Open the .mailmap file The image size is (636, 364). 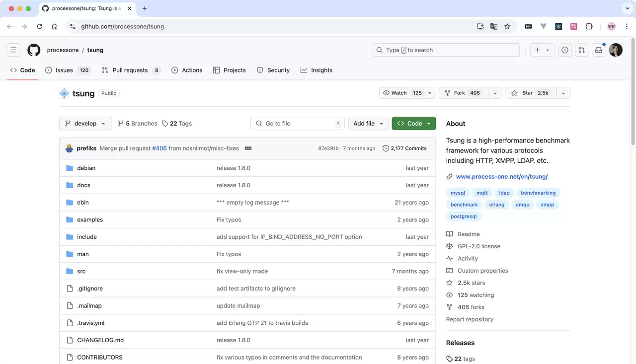coord(89,305)
